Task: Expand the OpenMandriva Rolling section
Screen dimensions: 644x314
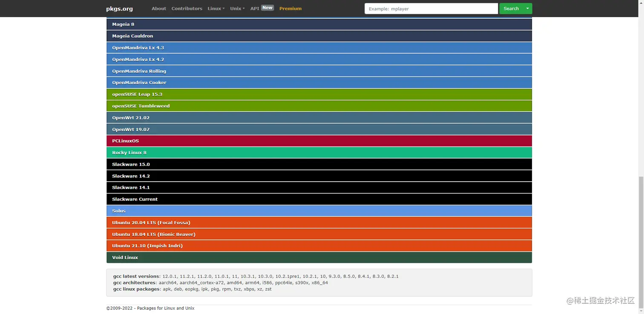Action: [319, 71]
